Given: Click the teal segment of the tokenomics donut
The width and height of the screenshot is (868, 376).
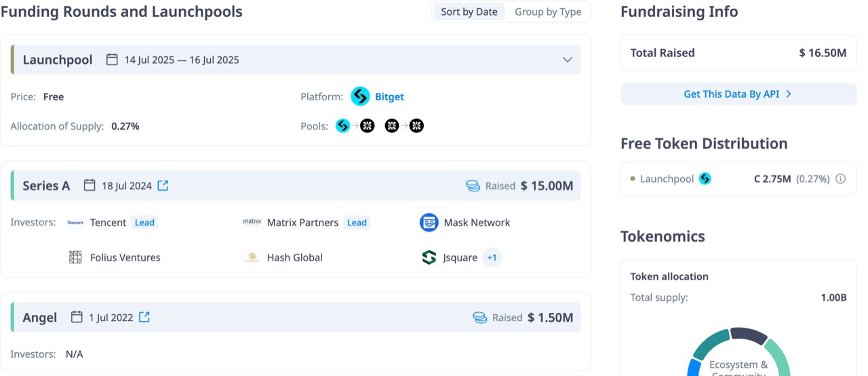Looking at the screenshot, I should click(x=709, y=345).
